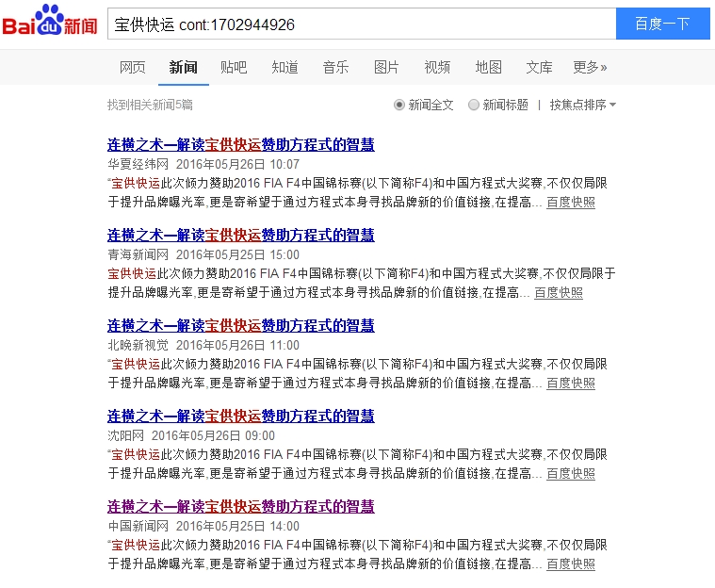
Task: Expand the 更多» navigation menu
Action: [x=590, y=67]
